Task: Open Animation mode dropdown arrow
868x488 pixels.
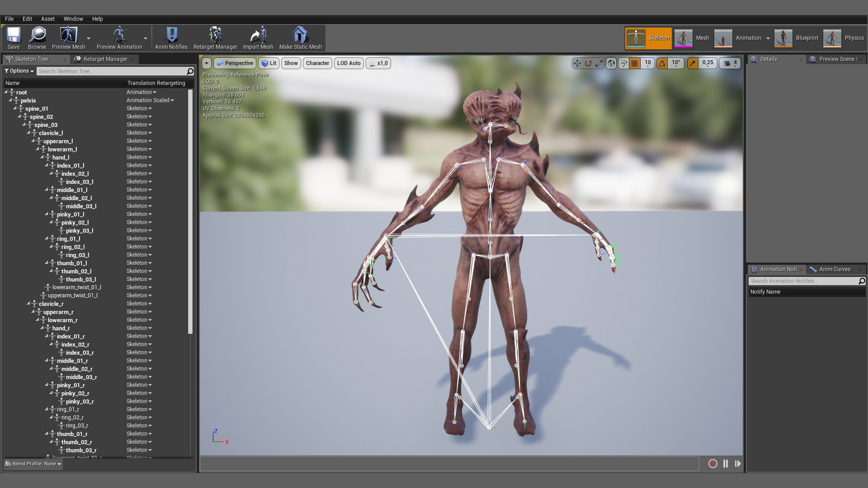Action: point(768,38)
